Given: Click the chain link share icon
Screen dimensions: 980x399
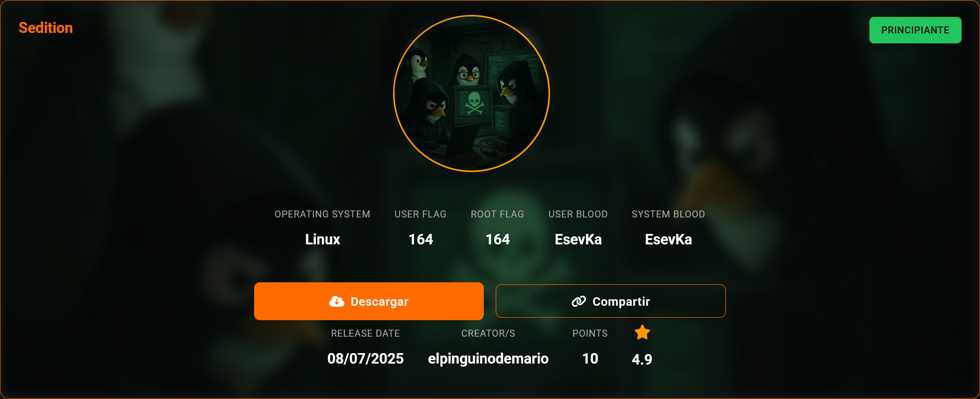Looking at the screenshot, I should [x=578, y=301].
